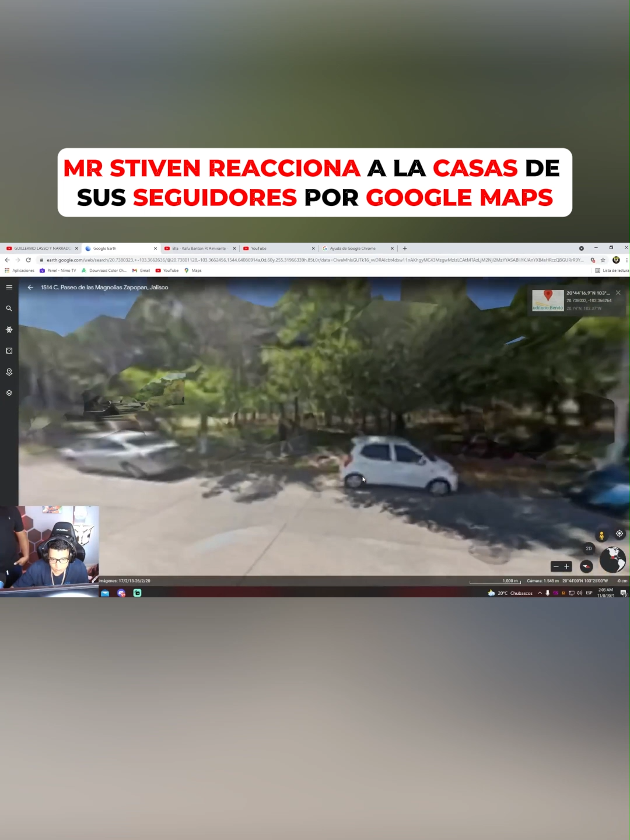Open the Chrome profile avatar menu
This screenshot has width=630, height=840.
(616, 260)
